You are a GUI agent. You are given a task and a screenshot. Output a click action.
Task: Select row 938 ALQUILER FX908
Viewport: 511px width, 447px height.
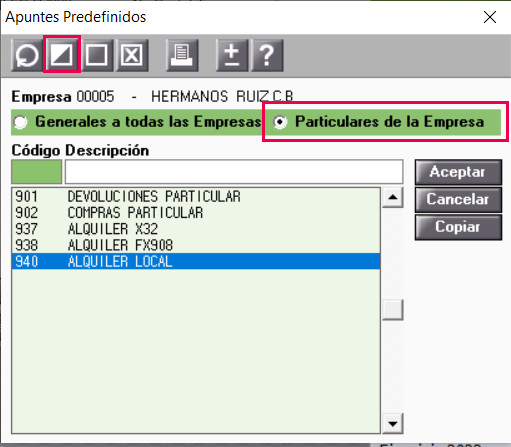pyautogui.click(x=196, y=245)
